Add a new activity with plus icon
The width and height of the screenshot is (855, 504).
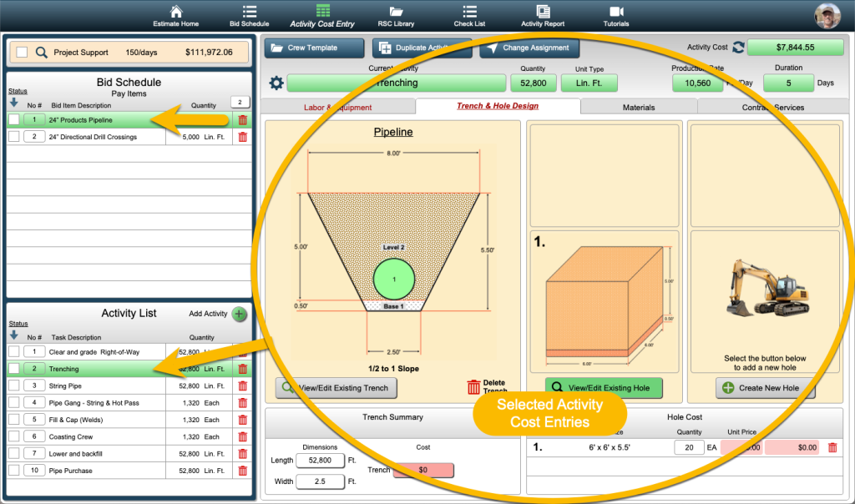pyautogui.click(x=239, y=314)
